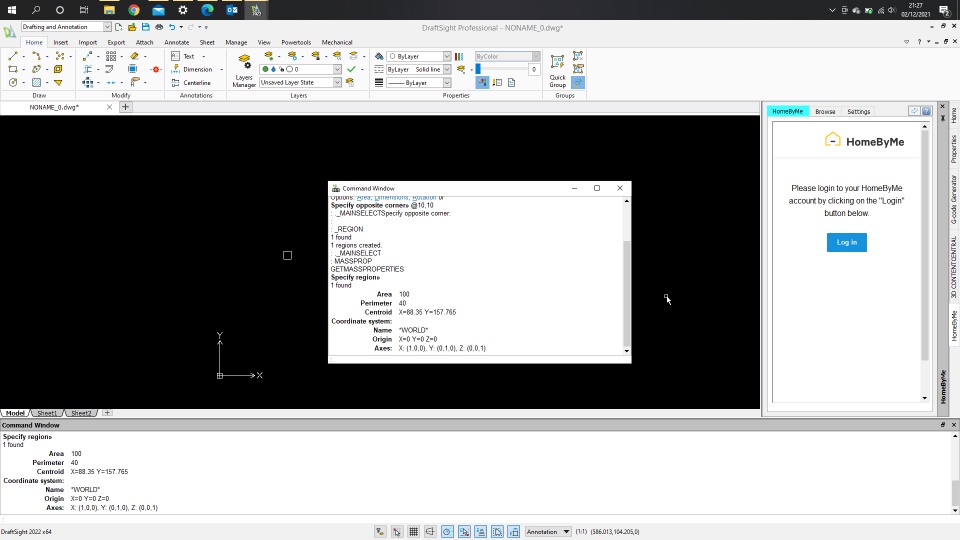The height and width of the screenshot is (540, 960).
Task: Close the NONAME_0.dwg document tab
Action: pos(110,107)
